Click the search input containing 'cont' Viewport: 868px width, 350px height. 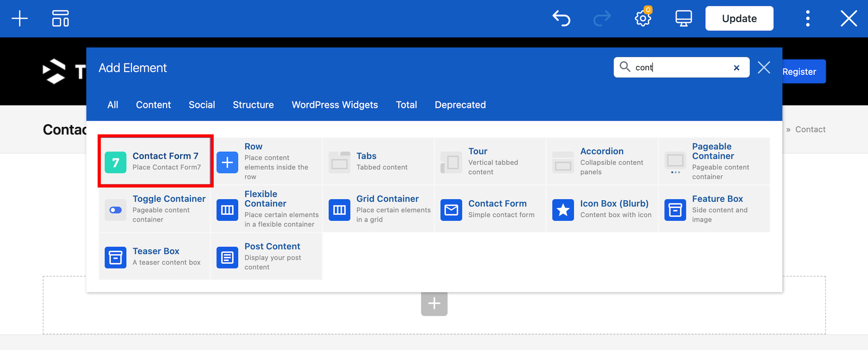(x=681, y=67)
